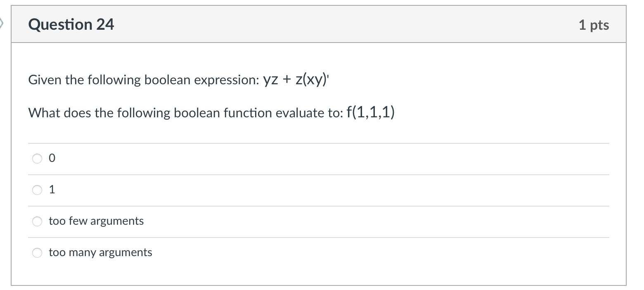
Task: Choose the 'too few arguments' radio button
Action: point(38,221)
